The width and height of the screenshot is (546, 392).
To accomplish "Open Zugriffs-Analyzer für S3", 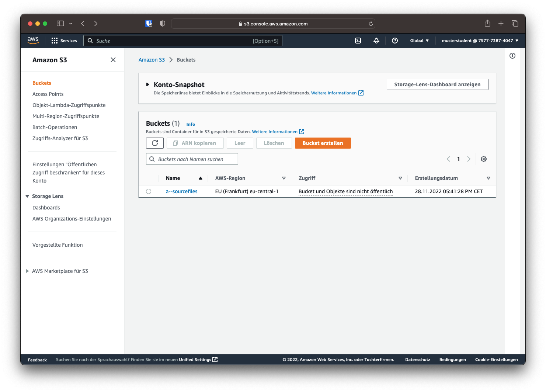I will tap(60, 138).
